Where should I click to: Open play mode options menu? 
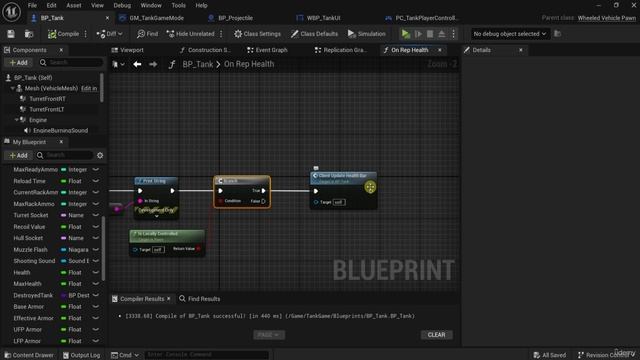(453, 34)
